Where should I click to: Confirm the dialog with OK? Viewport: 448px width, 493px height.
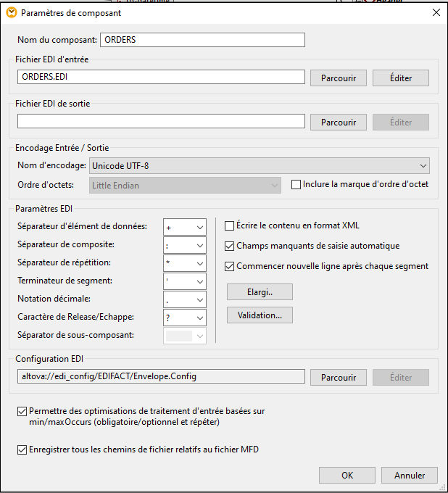coord(347,476)
